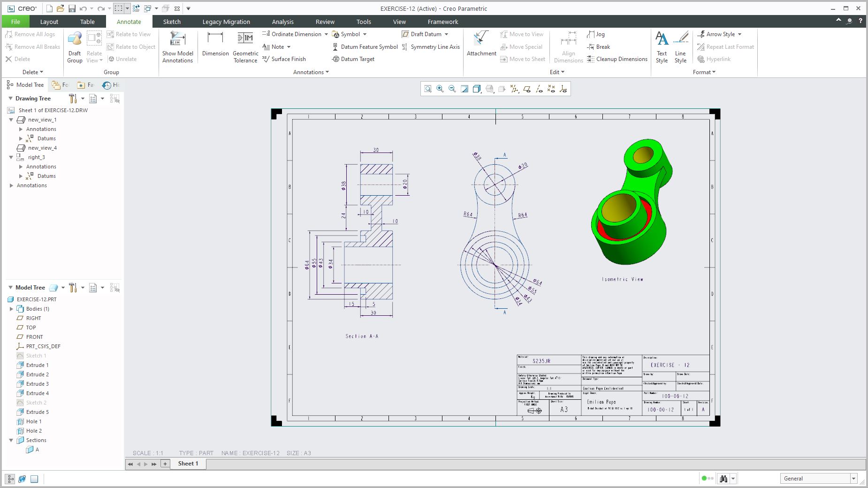The width and height of the screenshot is (868, 488).
Task: Close window using the X icon in quick access
Action: click(177, 8)
